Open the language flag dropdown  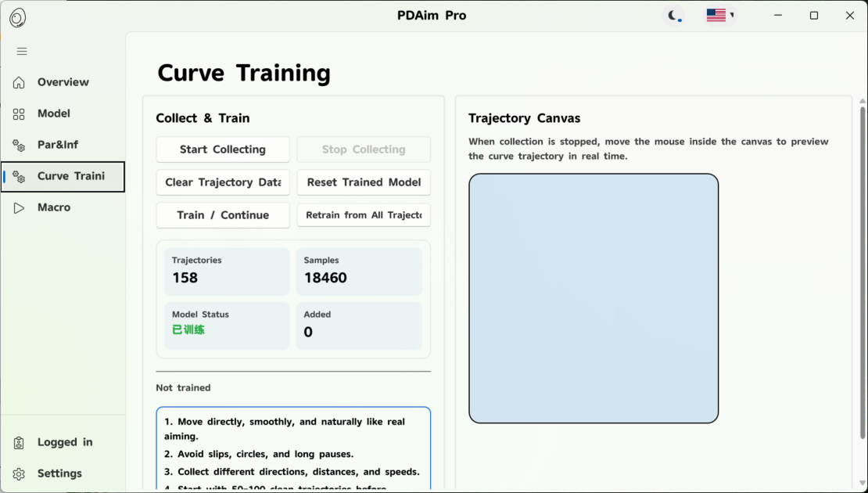click(720, 16)
